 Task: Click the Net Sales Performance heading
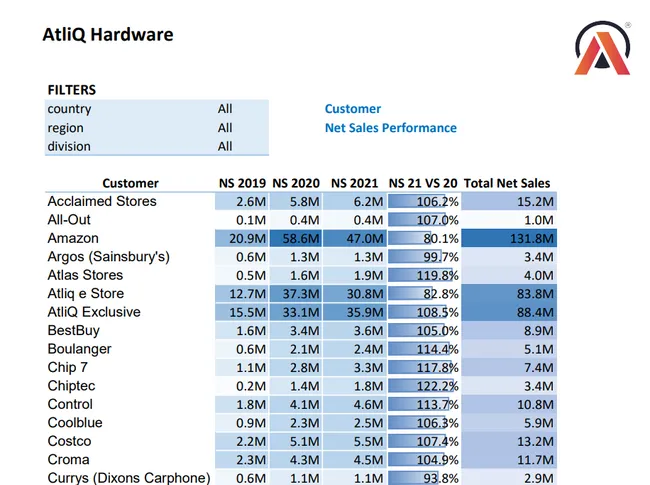[390, 128]
